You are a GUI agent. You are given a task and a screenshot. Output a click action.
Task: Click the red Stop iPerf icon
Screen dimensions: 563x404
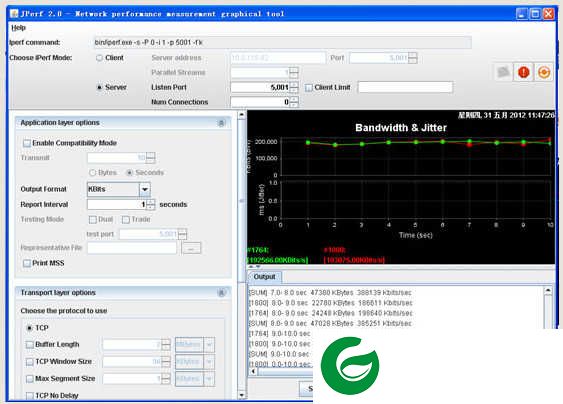coord(524,73)
